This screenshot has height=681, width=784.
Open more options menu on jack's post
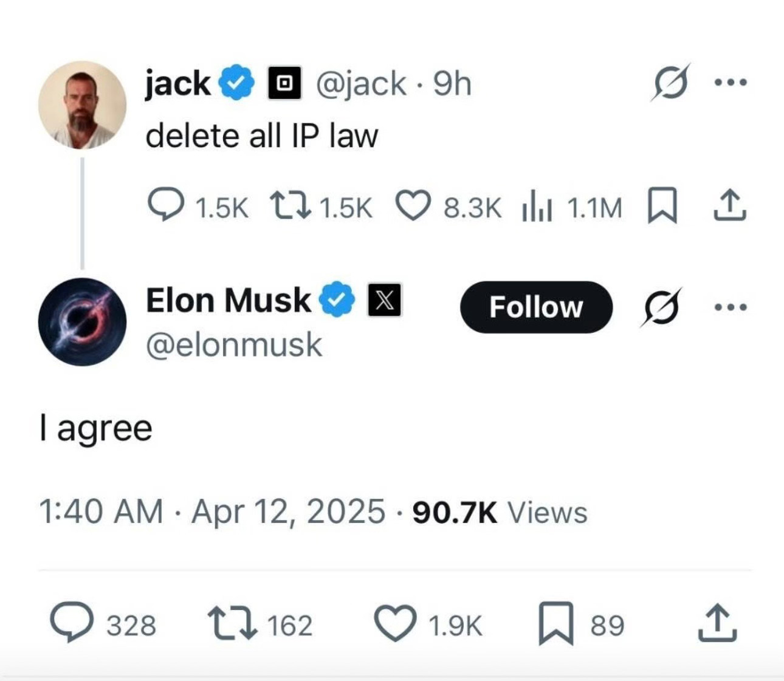(x=730, y=81)
